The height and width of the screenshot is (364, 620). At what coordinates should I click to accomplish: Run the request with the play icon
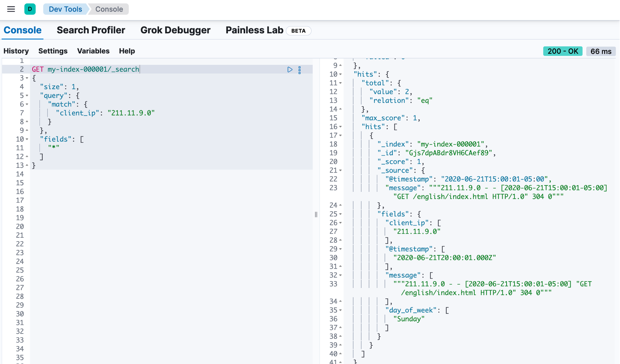click(290, 70)
